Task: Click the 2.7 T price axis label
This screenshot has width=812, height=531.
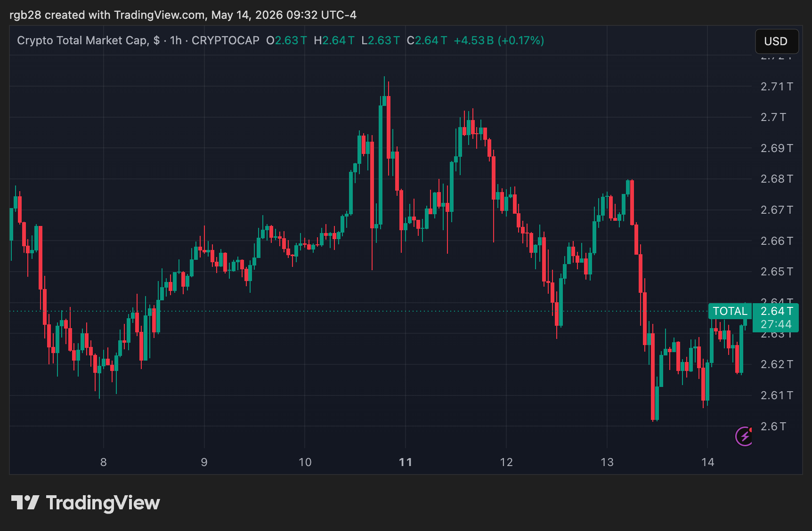Action: click(x=773, y=117)
